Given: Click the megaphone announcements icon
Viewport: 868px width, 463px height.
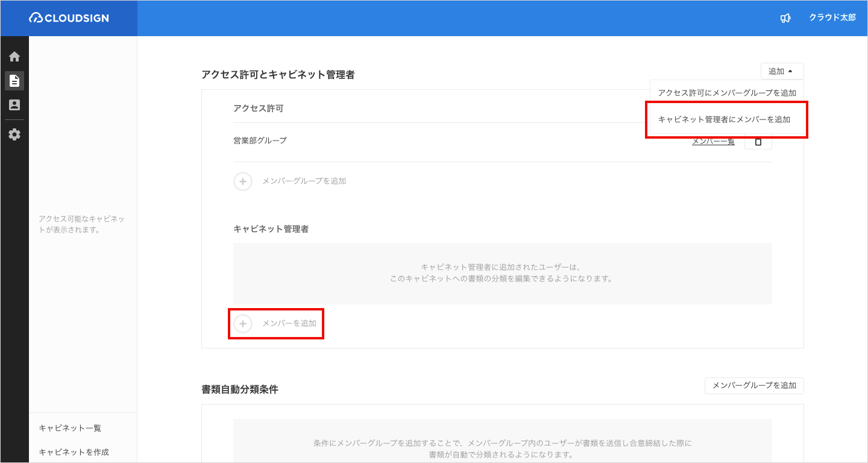Looking at the screenshot, I should click(x=785, y=18).
